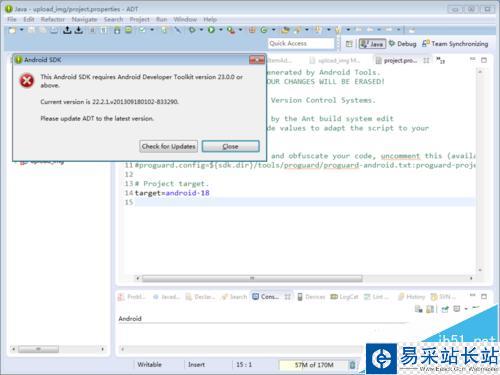Image resolution: width=500 pixels, height=375 pixels.
Task: Open the Help menu
Action: [x=210, y=19]
